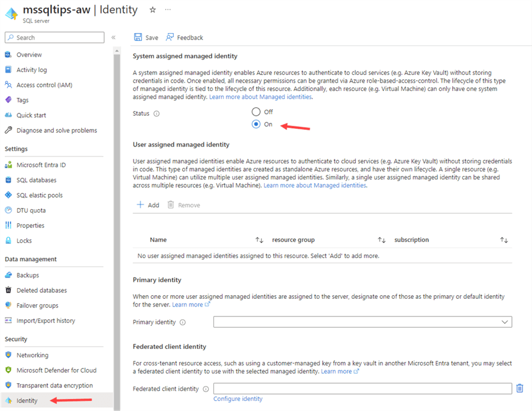Click the Overview sidebar icon
The height and width of the screenshot is (411, 532).
click(8, 54)
